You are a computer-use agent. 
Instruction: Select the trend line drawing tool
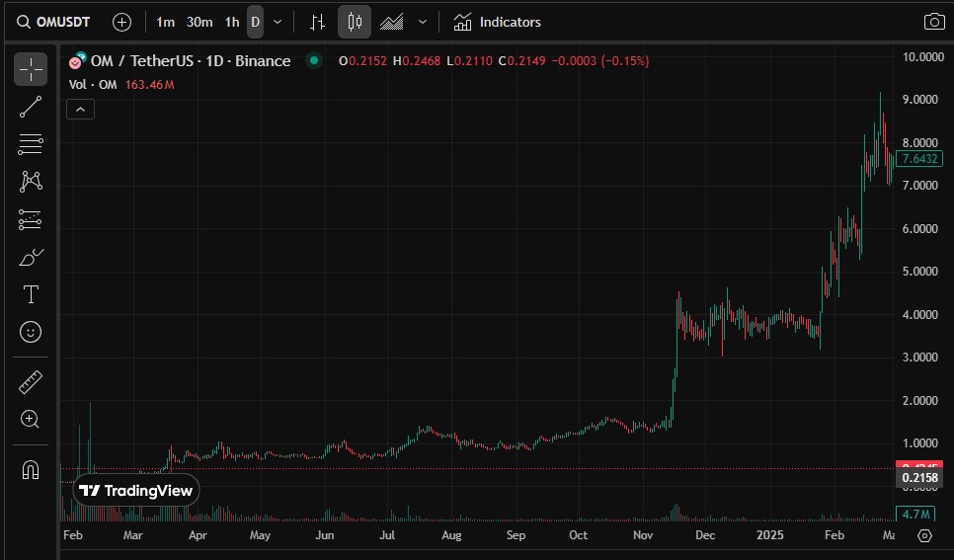tap(31, 107)
